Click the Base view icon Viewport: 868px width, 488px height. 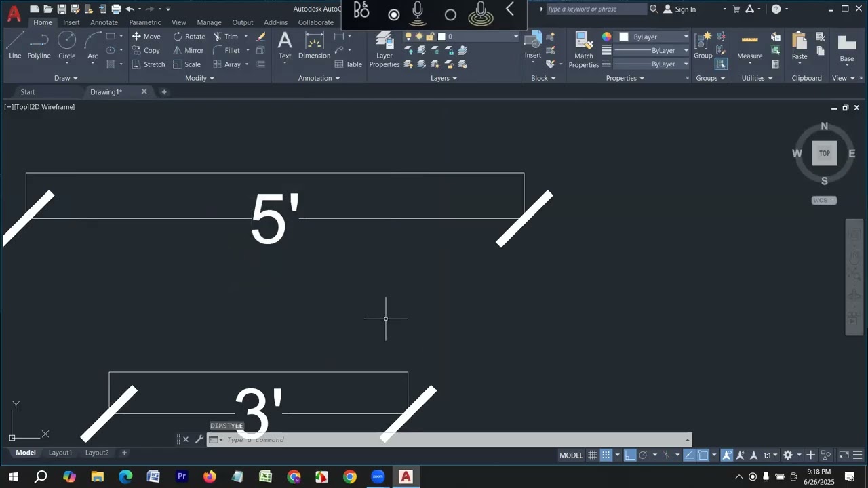click(847, 47)
